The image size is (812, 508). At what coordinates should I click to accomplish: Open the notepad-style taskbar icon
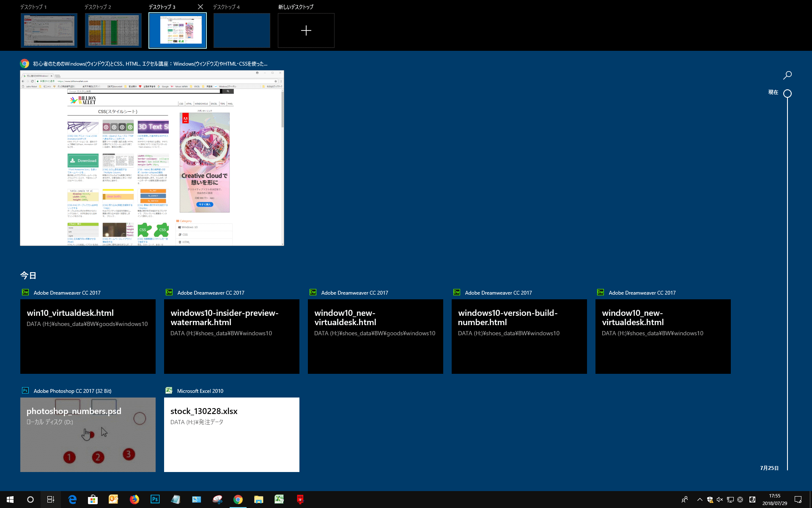(176, 500)
